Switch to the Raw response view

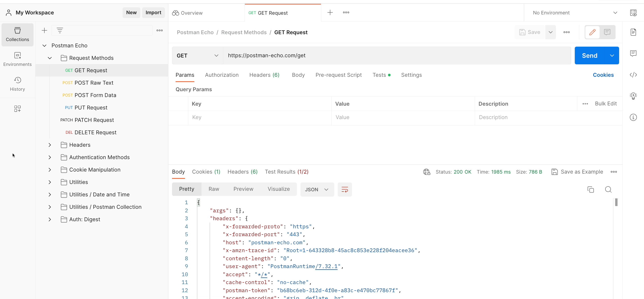click(214, 189)
